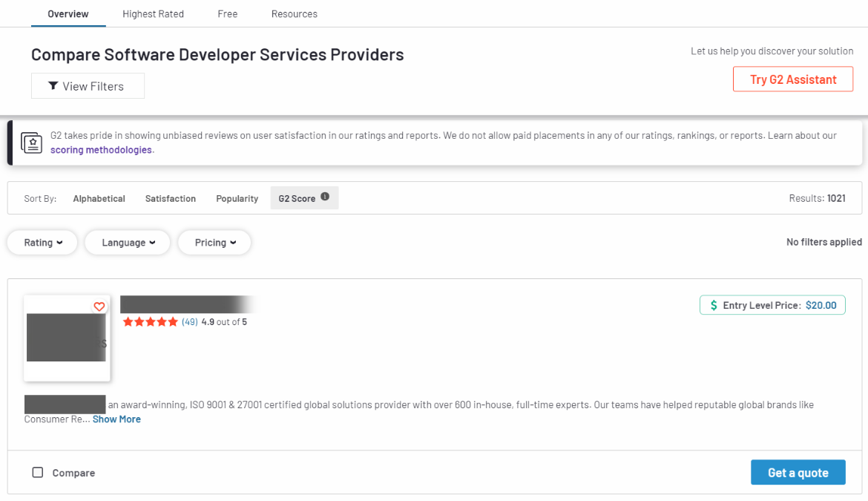Expand the Pricing filter dropdown
868x501 pixels.
214,243
